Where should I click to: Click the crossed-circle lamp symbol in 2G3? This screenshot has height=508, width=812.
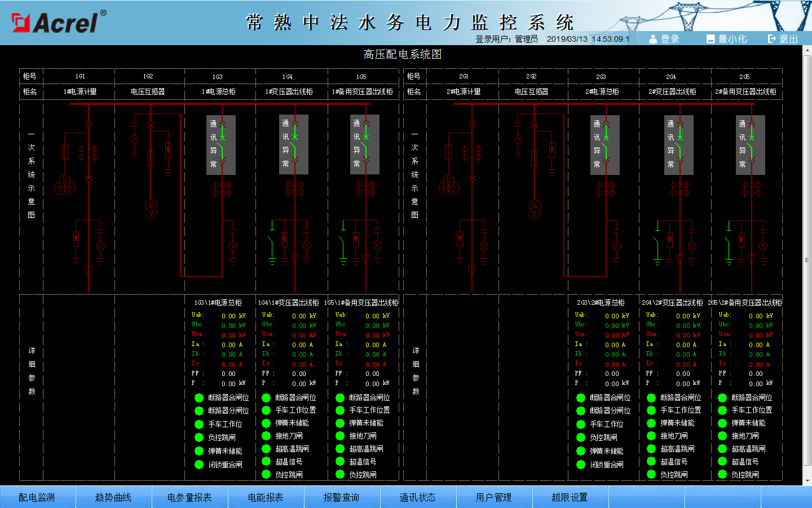pyautogui.click(x=616, y=246)
